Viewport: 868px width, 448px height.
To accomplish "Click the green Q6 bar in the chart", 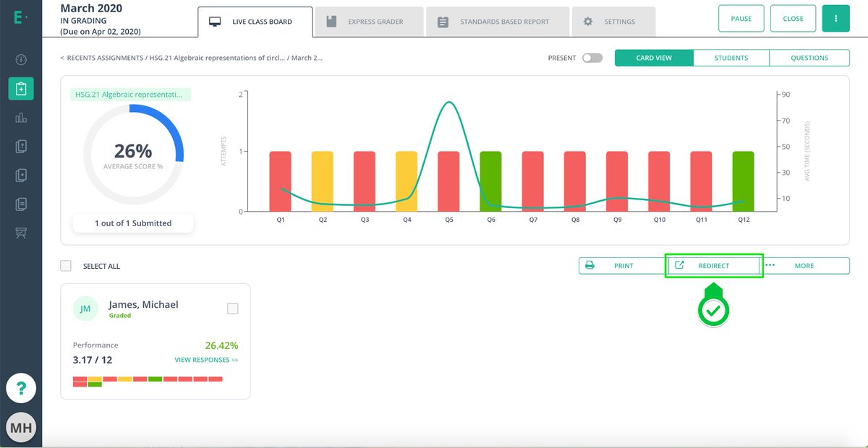I will [x=491, y=179].
